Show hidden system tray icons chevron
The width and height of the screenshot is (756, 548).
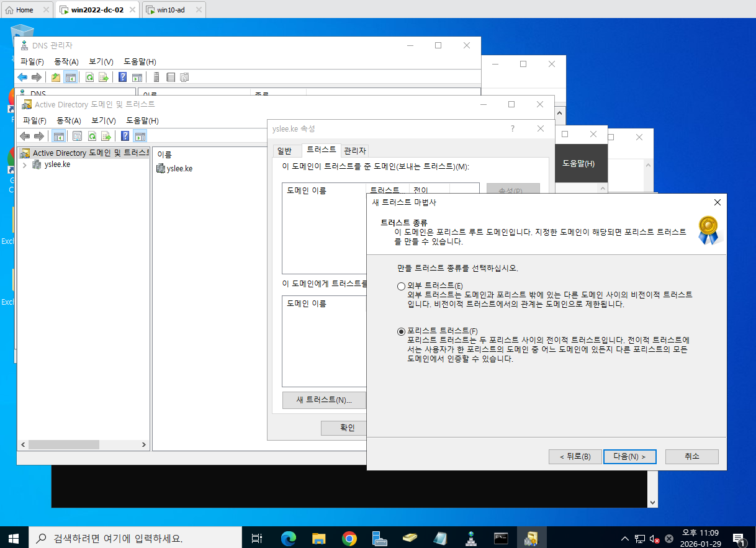coord(625,538)
